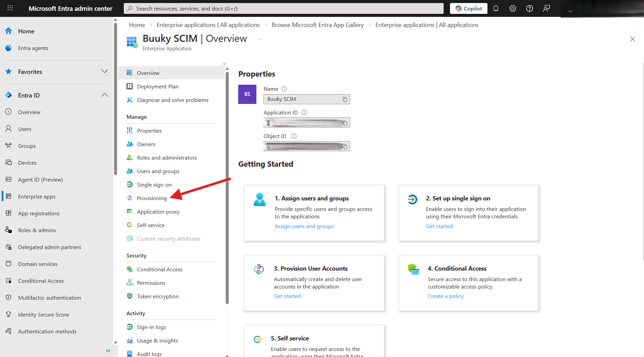Collapse the application navigation pane

[224, 63]
